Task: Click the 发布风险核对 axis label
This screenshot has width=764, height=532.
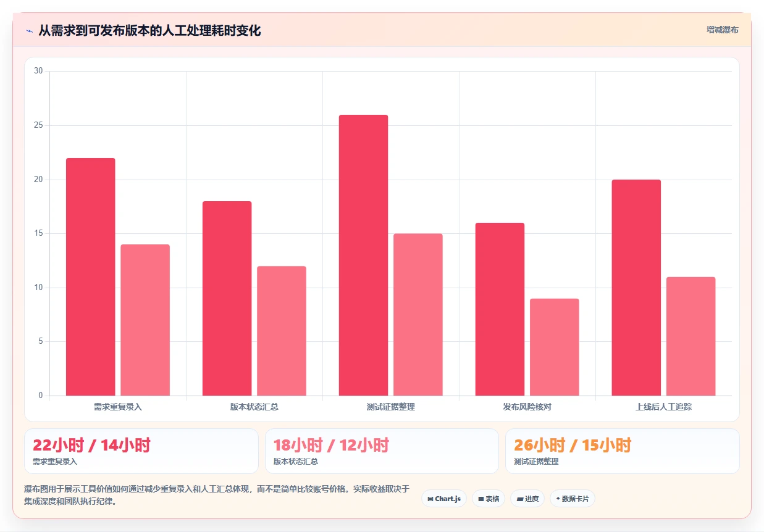Action: click(x=527, y=407)
